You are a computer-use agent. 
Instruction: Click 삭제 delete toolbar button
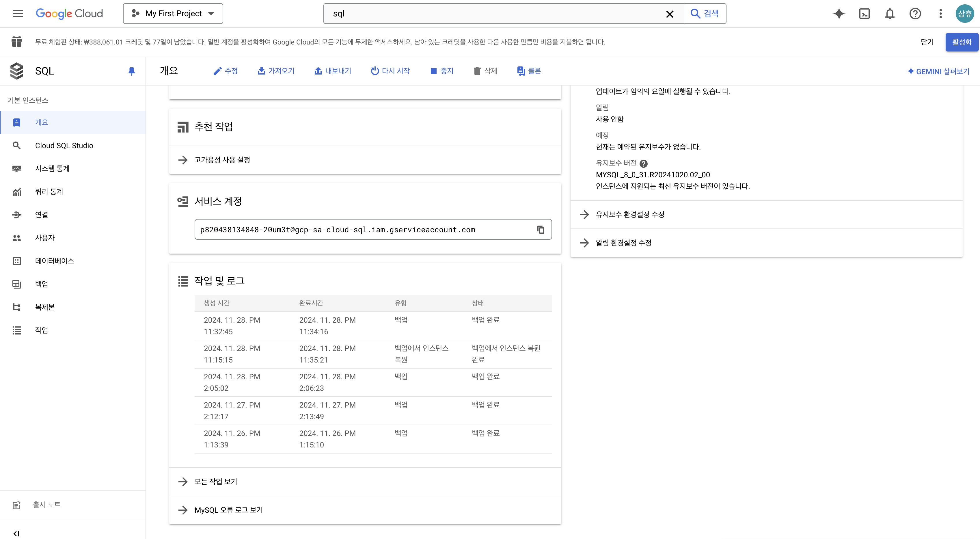tap(485, 71)
